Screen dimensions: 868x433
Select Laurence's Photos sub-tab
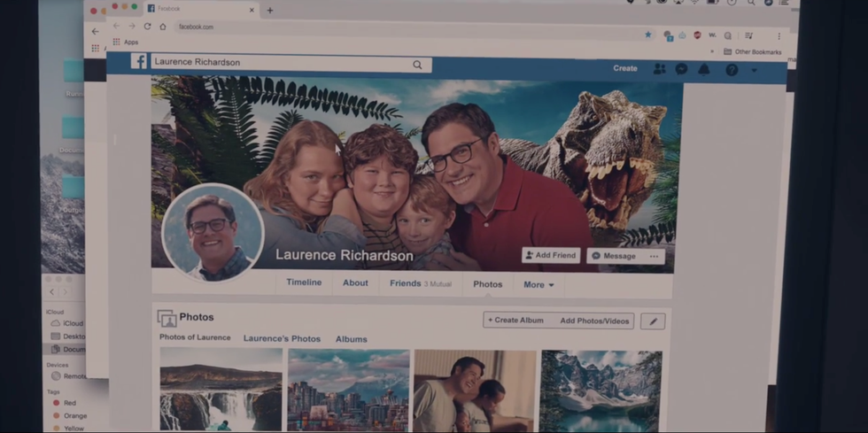click(x=282, y=338)
